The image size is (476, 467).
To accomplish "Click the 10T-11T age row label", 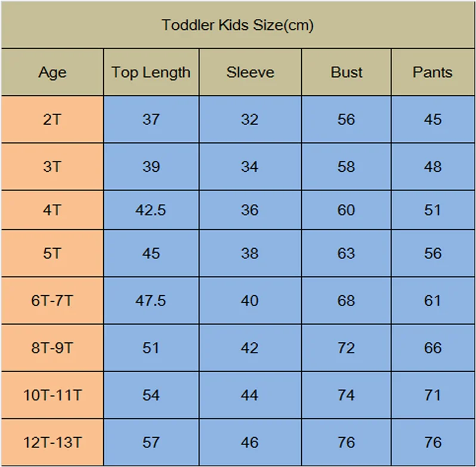I will coord(52,395).
